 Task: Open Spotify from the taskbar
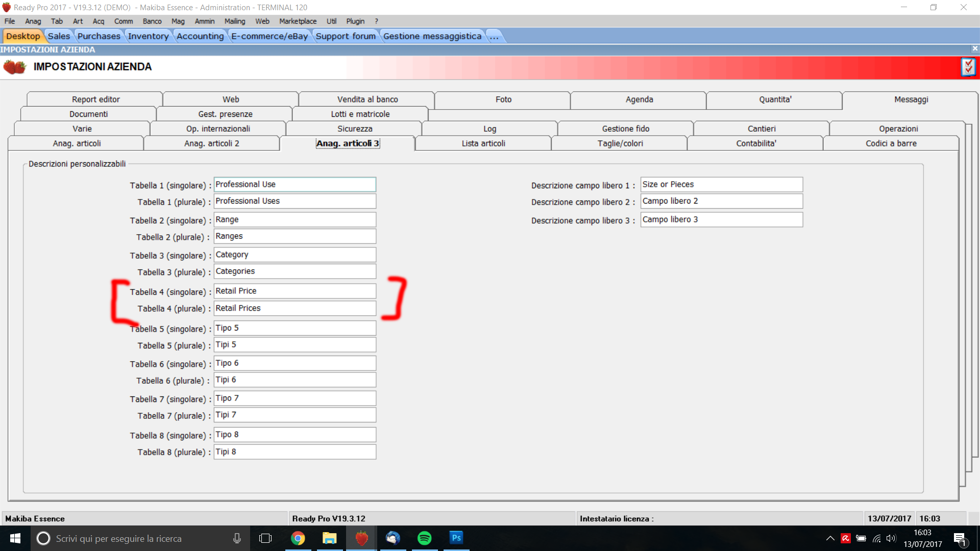[x=424, y=538]
